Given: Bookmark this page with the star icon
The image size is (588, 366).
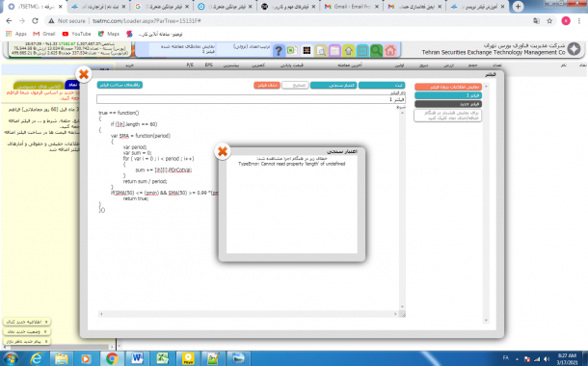Looking at the screenshot, I should (549, 21).
